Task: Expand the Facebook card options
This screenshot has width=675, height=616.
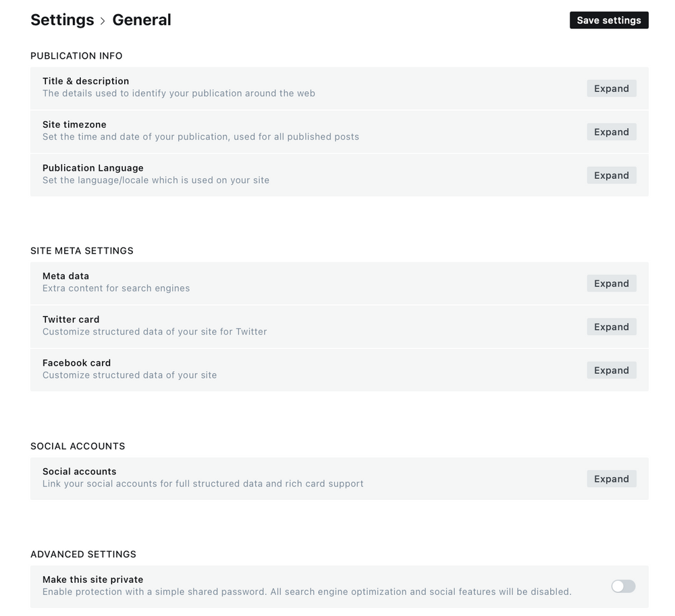Action: (611, 370)
